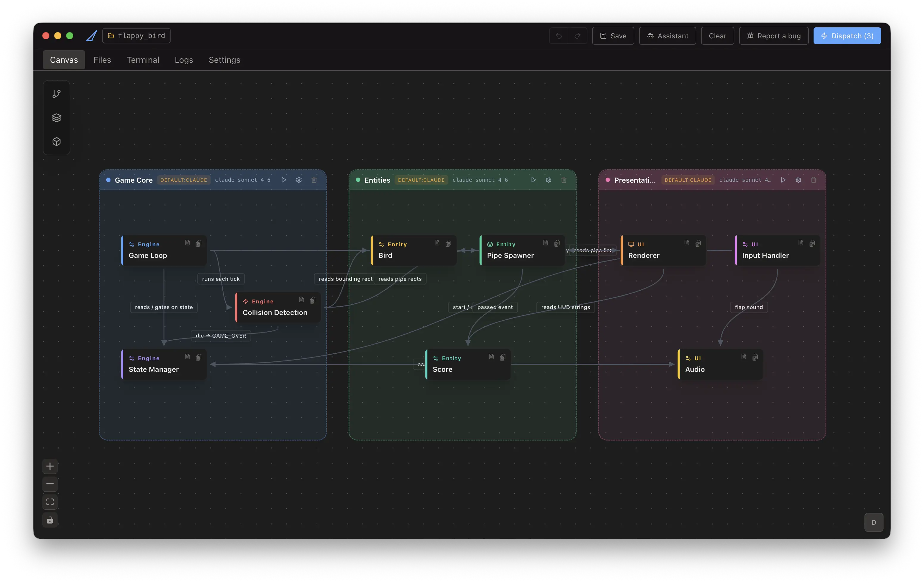The width and height of the screenshot is (924, 583).
Task: Open the cube package sidebar icon
Action: pyautogui.click(x=56, y=142)
